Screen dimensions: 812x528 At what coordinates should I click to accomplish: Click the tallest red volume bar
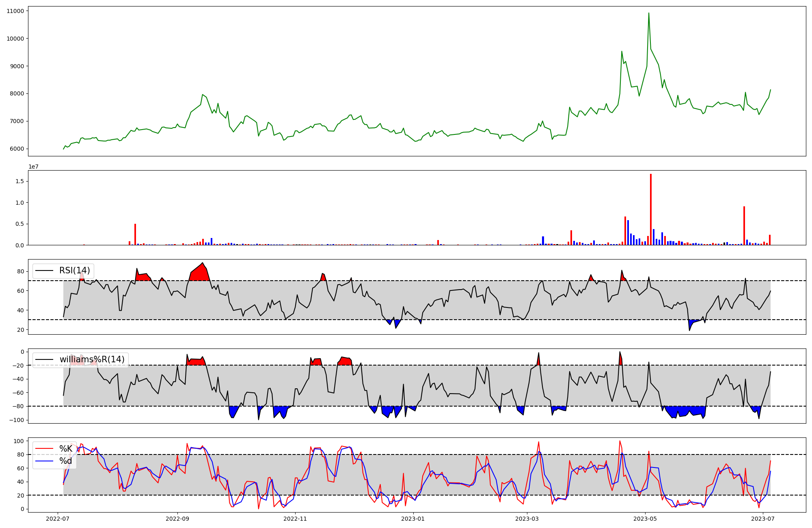click(x=651, y=209)
